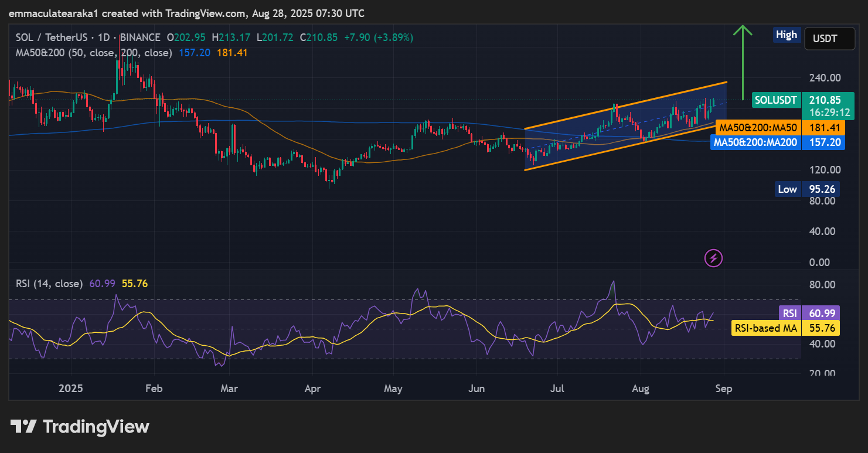
Task: Click the close value C210.85 in header
Action: (318, 38)
